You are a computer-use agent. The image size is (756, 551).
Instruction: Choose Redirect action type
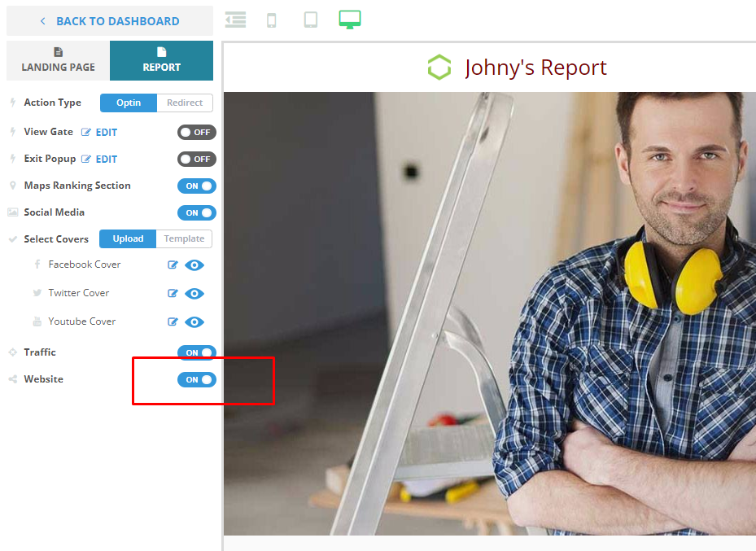185,103
